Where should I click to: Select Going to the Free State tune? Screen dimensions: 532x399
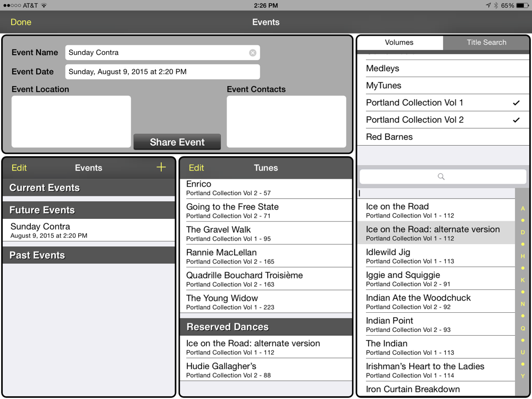click(x=266, y=210)
